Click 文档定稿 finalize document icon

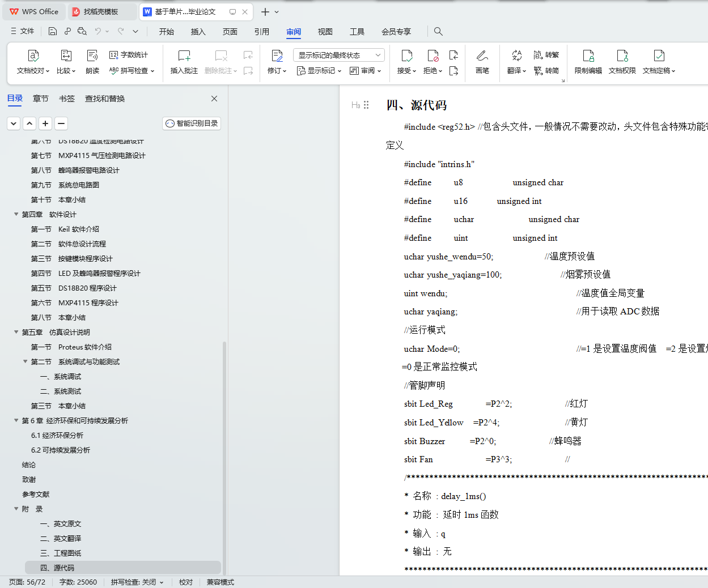tap(659, 56)
